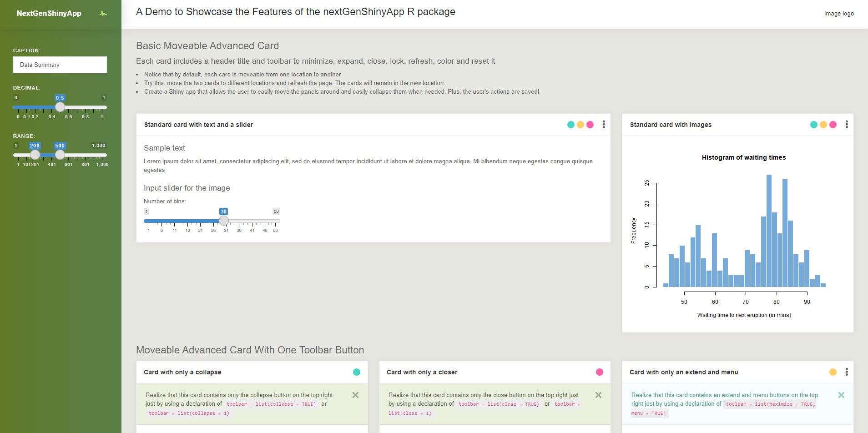
Task: Click the Card with only a collapse title
Action: [x=182, y=372]
